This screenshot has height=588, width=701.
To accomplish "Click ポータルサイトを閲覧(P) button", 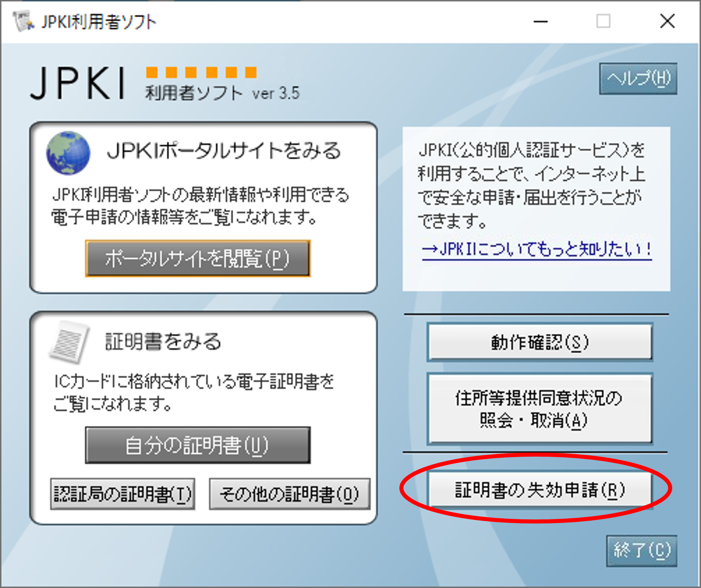I will 198,258.
